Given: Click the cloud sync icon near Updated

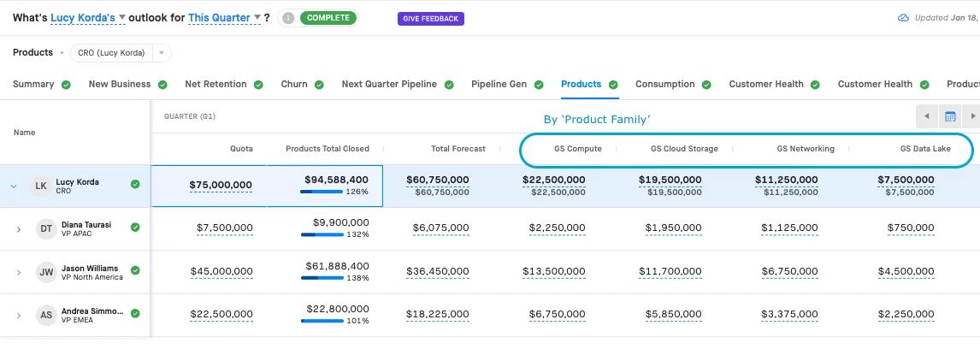Looking at the screenshot, I should click(902, 18).
